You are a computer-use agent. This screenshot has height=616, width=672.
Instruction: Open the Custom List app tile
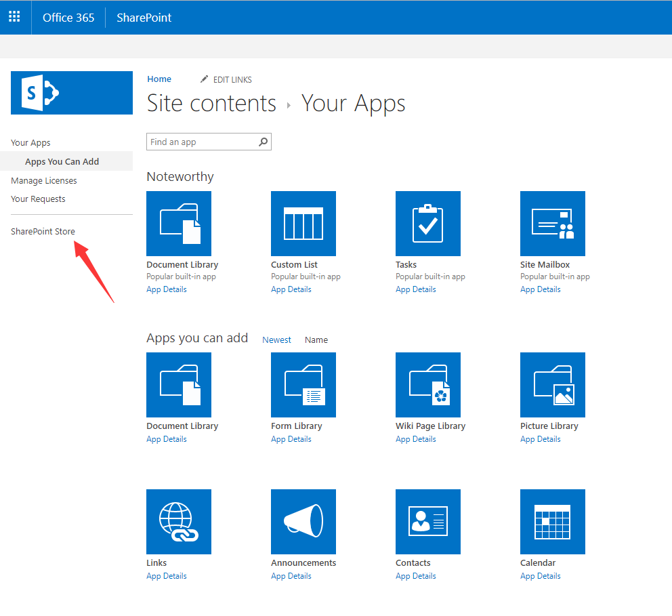pyautogui.click(x=303, y=224)
